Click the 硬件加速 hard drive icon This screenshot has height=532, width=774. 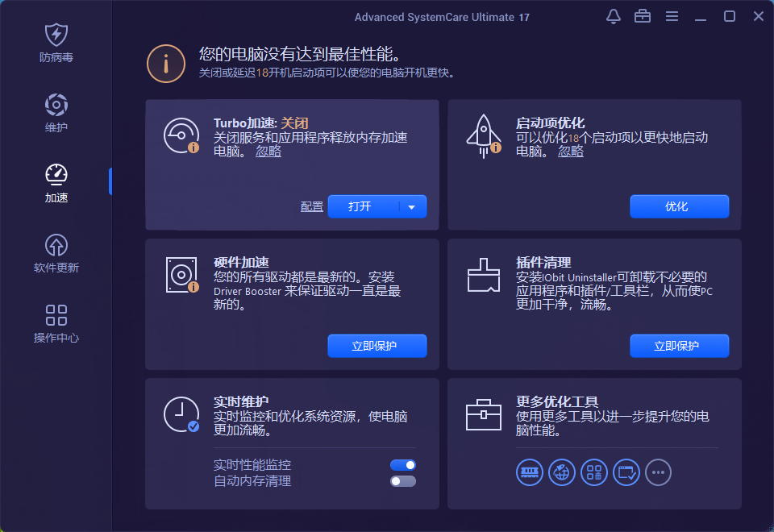click(x=181, y=275)
